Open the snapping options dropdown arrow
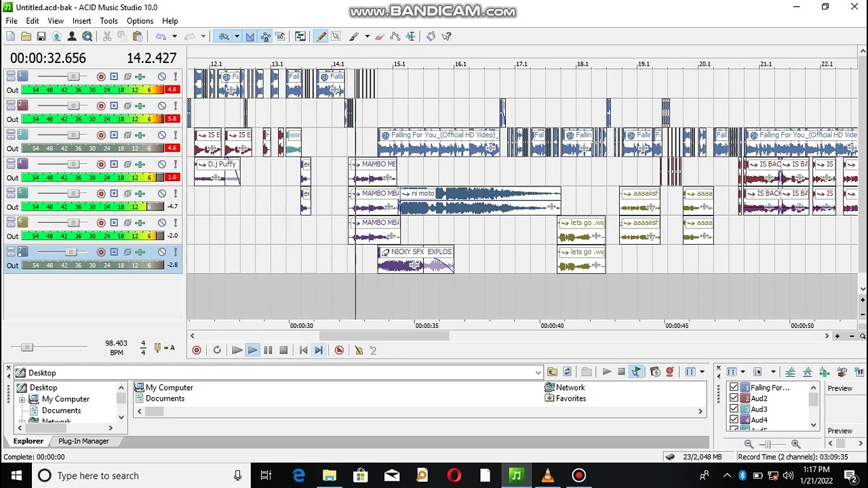Screen dimensions: 868x488 [x=236, y=37]
